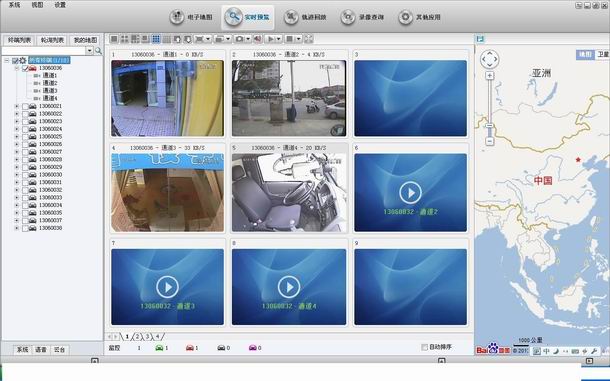610x381 pixels.
Task: Open the terminal search combo box dropdown
Action: [89, 51]
